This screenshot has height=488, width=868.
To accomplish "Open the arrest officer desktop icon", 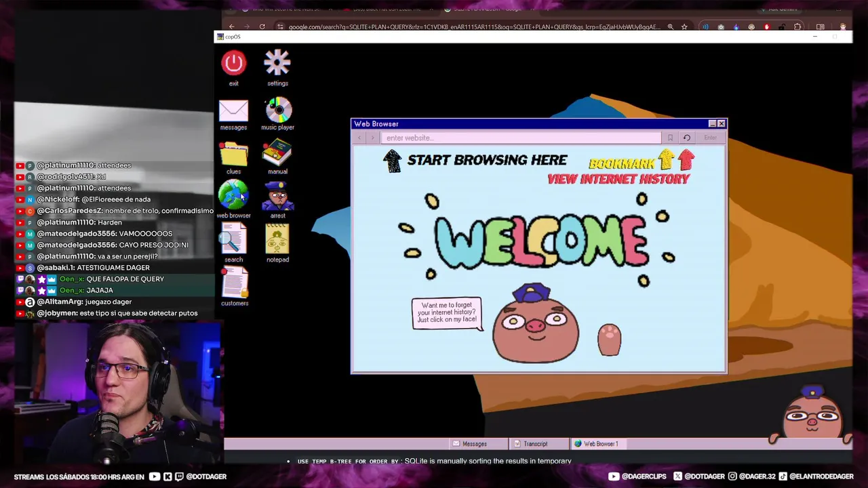I will pos(277,197).
